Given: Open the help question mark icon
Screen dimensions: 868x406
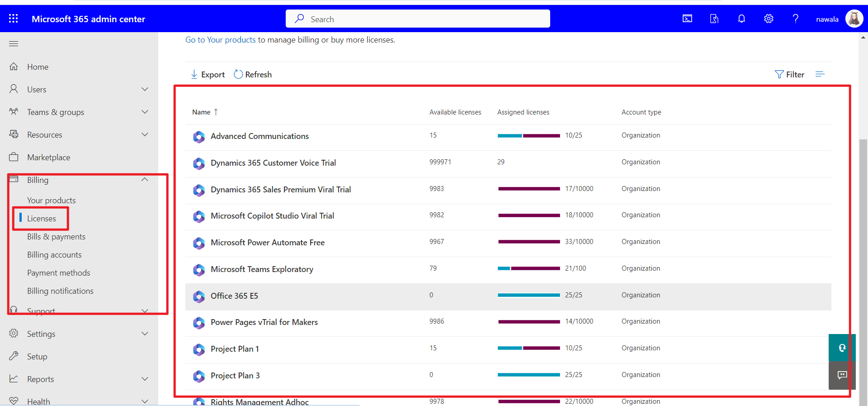Looking at the screenshot, I should [796, 19].
